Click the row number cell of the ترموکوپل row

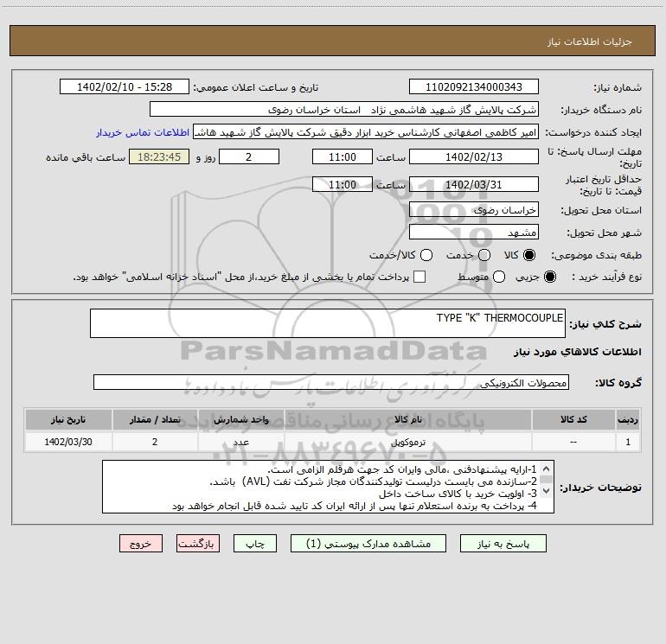pyautogui.click(x=628, y=442)
